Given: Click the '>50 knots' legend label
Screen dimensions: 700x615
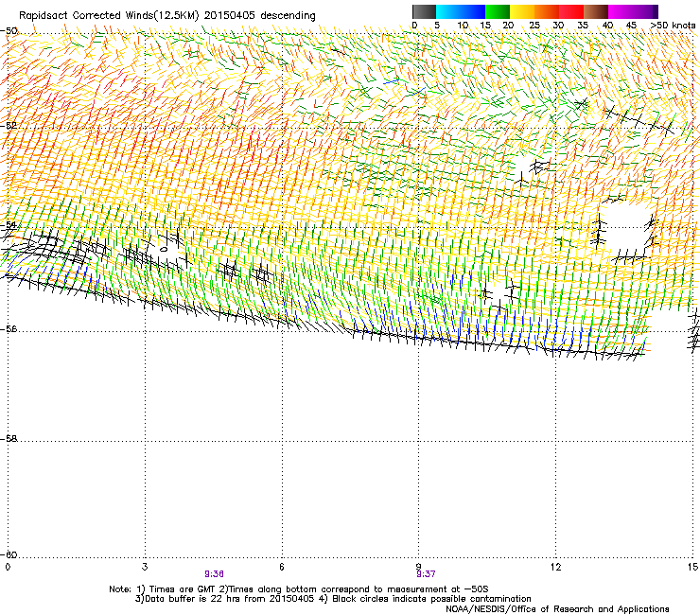Looking at the screenshot, I should [673, 26].
